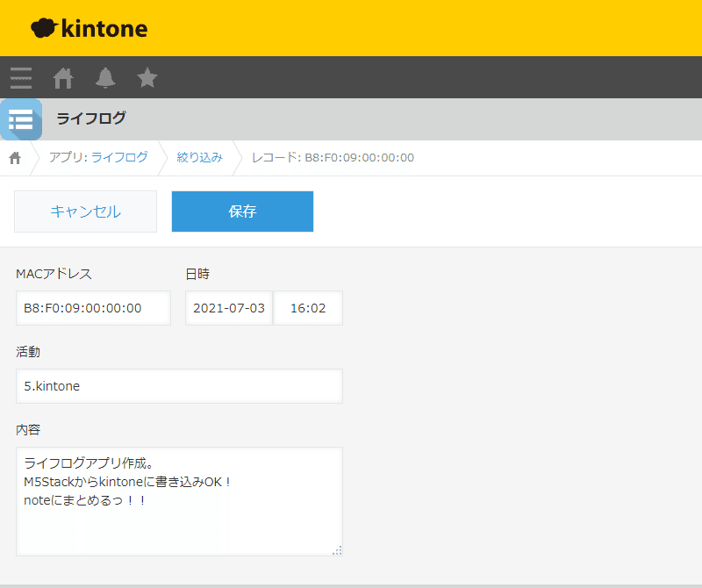Screen dimensions: 702x588
Task: Open the 絞り込み breadcrumb link
Action: [200, 157]
